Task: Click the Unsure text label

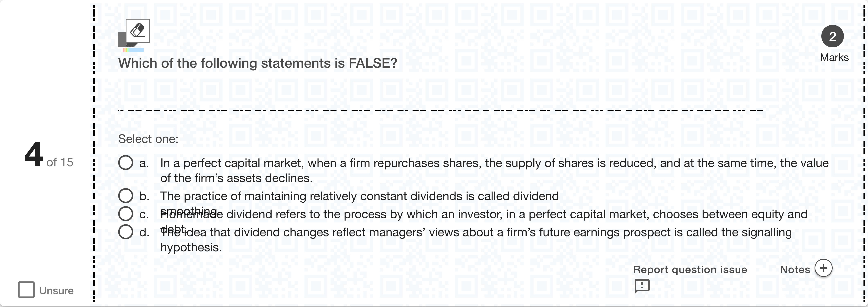Action: pos(56,290)
